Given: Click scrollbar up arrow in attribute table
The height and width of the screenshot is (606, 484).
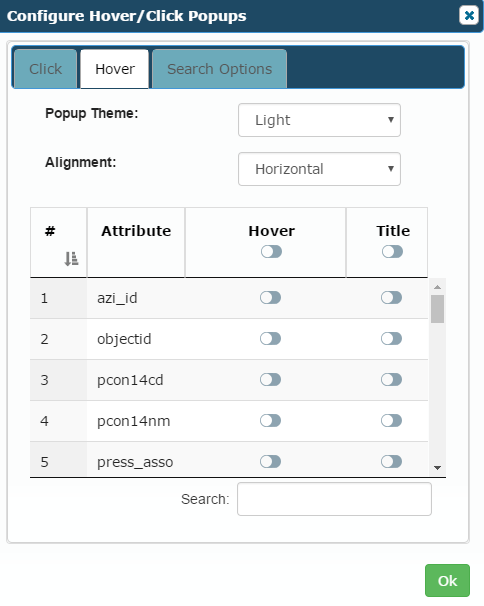Looking at the screenshot, I should pos(437,287).
